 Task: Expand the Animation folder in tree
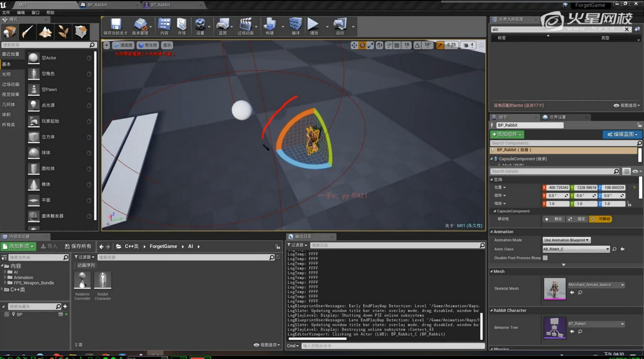coord(5,277)
